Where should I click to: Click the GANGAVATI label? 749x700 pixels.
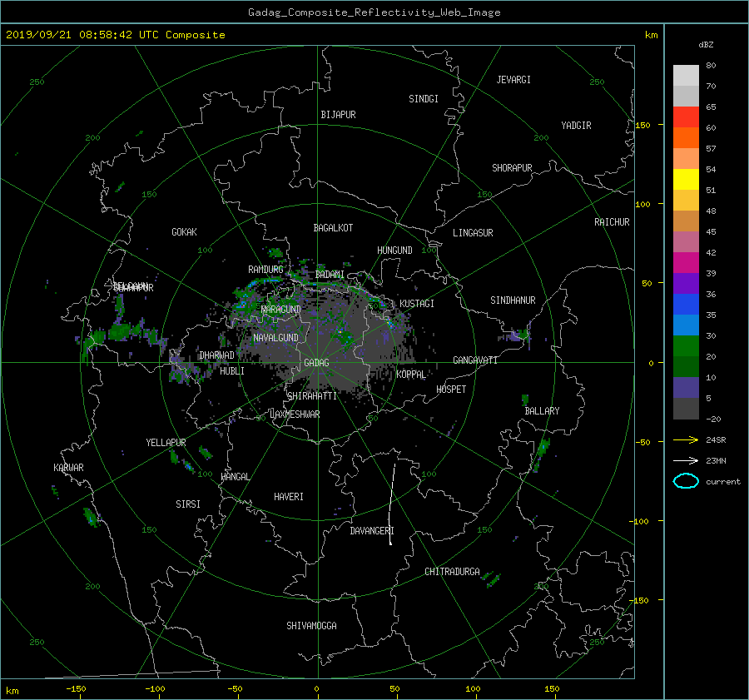coord(475,360)
